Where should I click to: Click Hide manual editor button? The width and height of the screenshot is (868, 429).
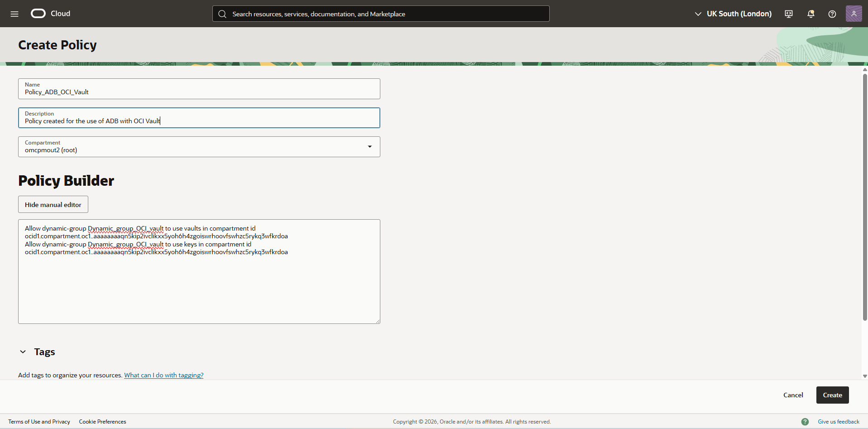53,204
